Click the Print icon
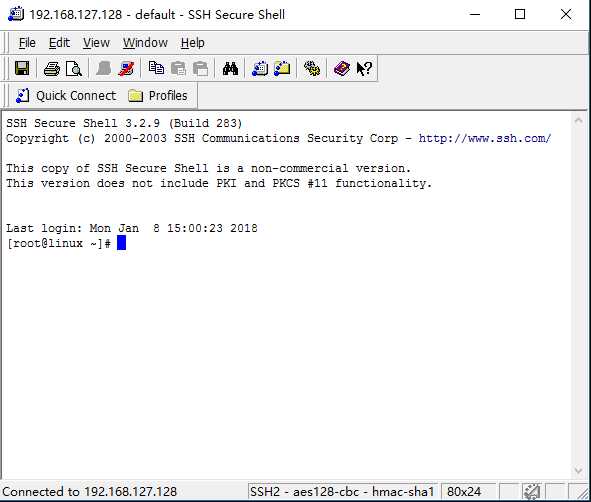This screenshot has width=591, height=502. click(x=52, y=69)
